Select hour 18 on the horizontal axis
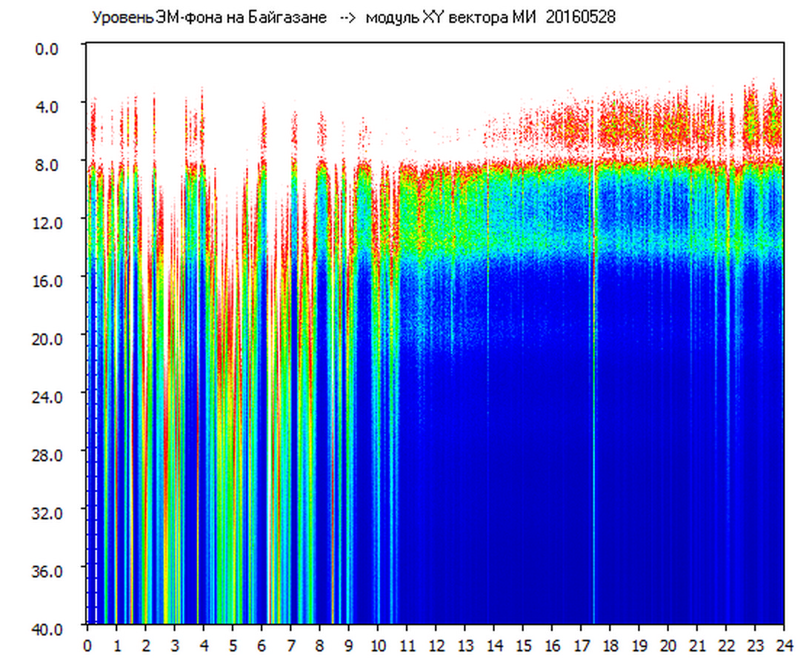Screen dimensions: 812x667 point(610,646)
